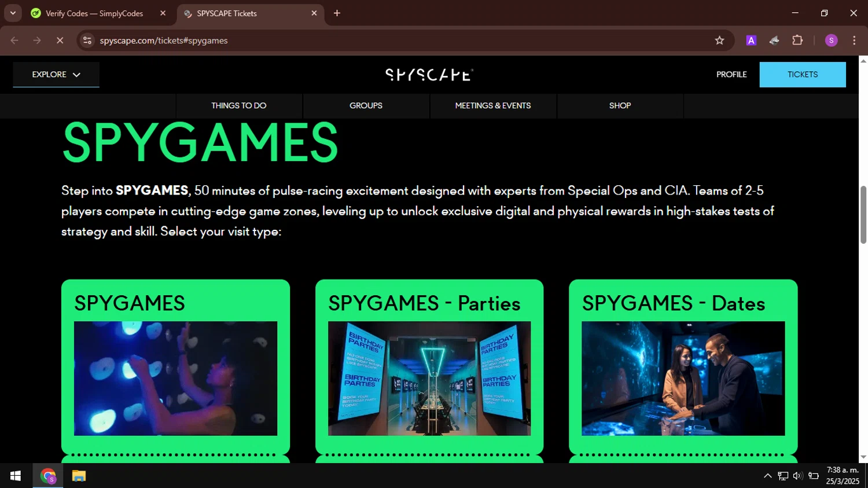Image resolution: width=868 pixels, height=488 pixels.
Task: Expand the EXPLORE dropdown menu
Action: click(x=56, y=75)
